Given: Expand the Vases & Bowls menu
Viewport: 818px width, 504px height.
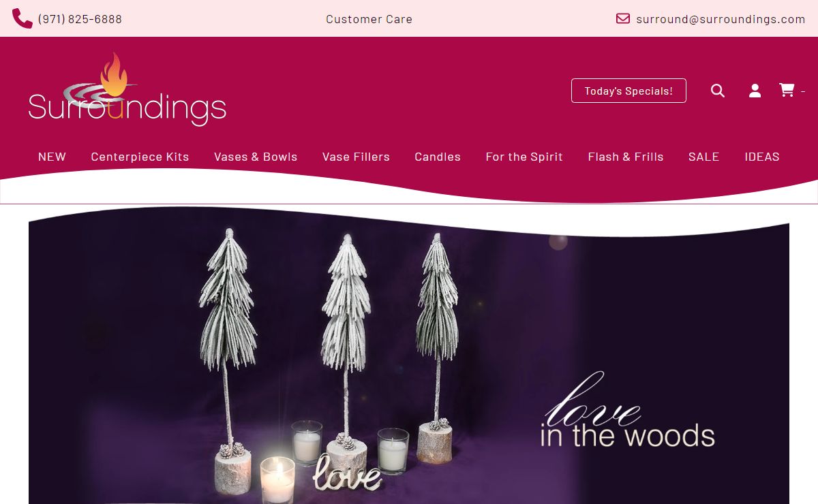Looking at the screenshot, I should click(256, 157).
